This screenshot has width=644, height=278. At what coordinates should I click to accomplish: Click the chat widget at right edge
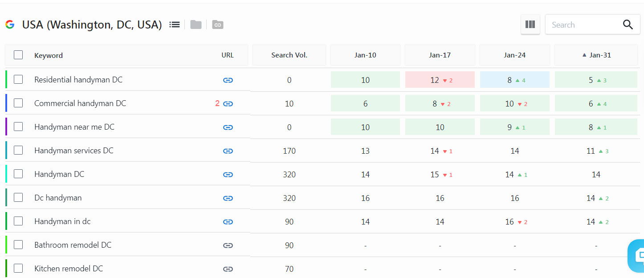637,255
